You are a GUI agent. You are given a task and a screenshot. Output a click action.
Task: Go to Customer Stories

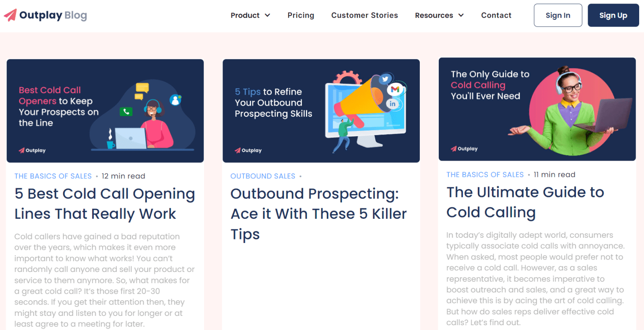point(364,15)
